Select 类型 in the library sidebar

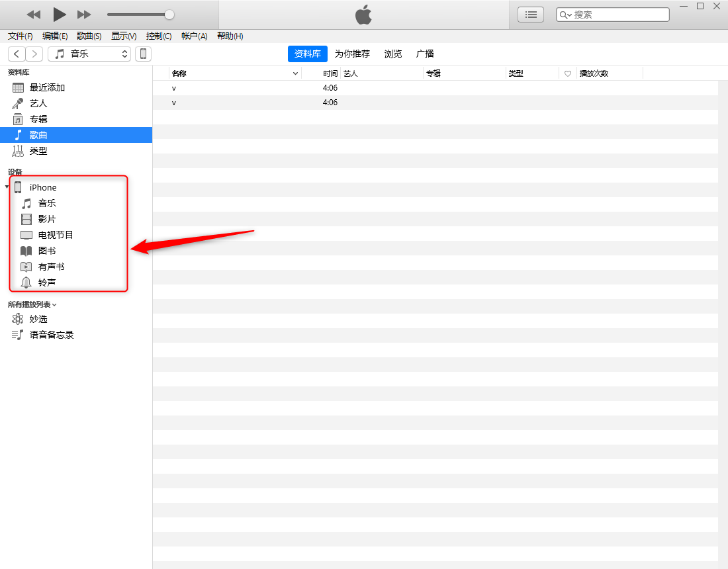point(76,151)
